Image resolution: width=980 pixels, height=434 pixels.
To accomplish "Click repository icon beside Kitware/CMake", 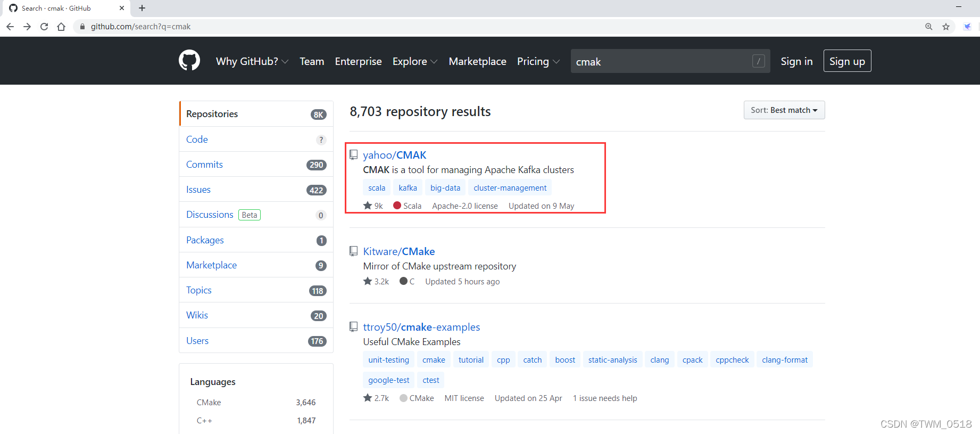I will pyautogui.click(x=353, y=251).
